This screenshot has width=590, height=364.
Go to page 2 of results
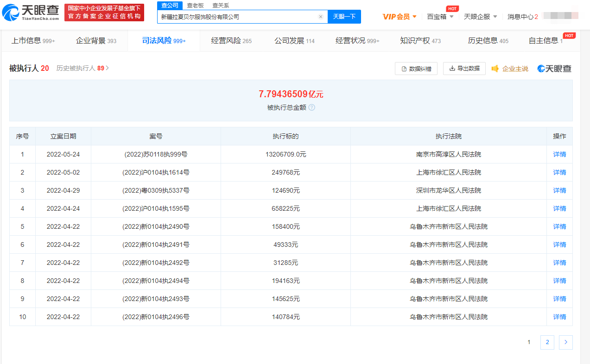547,342
